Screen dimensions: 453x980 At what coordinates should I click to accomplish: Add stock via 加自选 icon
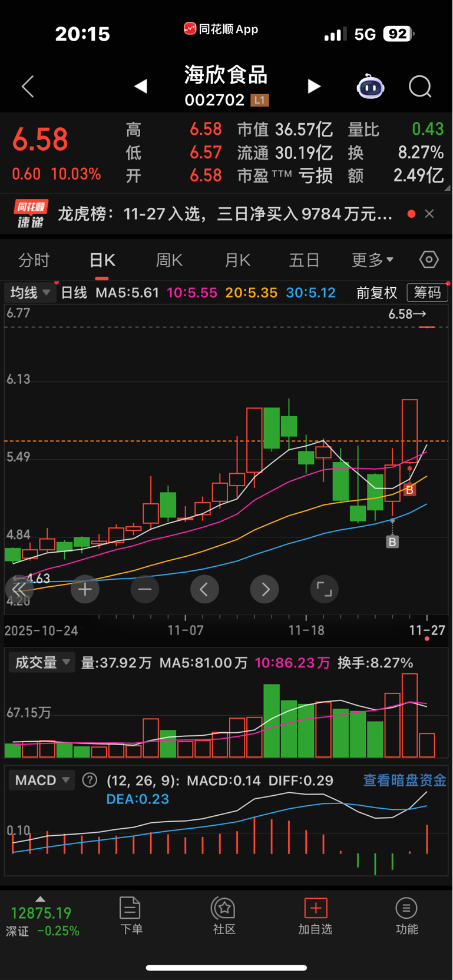(315, 915)
